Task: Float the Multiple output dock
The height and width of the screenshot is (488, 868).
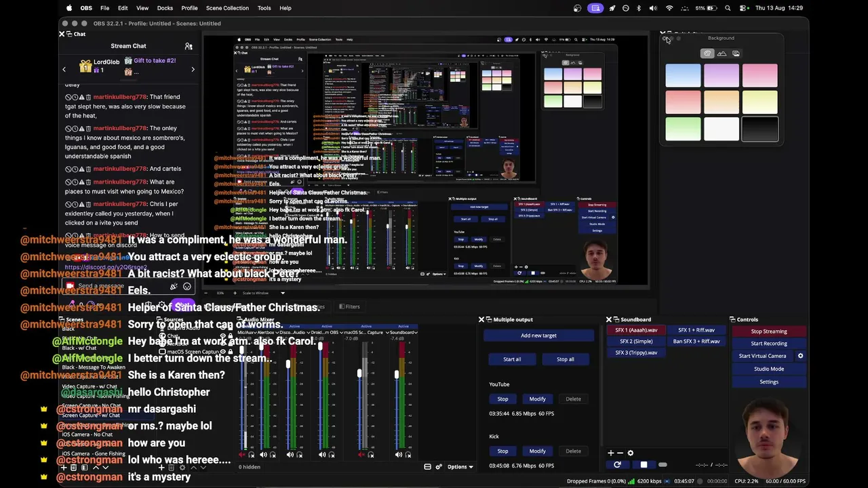Action: pyautogui.click(x=489, y=319)
